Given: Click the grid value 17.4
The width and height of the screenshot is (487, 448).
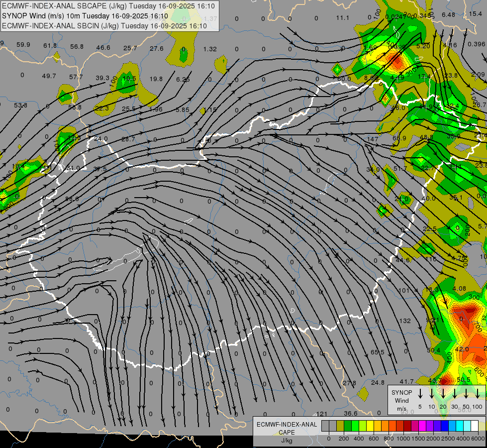Looking at the screenshot, I should (x=424, y=77).
